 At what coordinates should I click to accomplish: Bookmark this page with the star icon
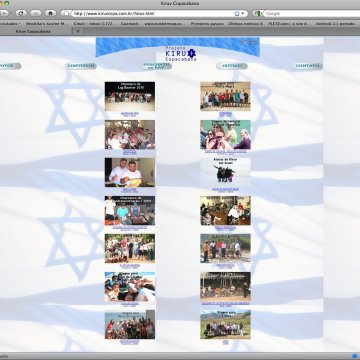tap(237, 14)
